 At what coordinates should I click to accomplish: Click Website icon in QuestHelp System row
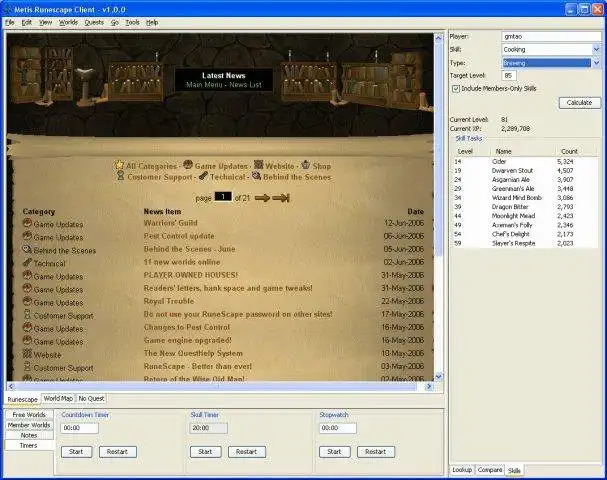27,354
